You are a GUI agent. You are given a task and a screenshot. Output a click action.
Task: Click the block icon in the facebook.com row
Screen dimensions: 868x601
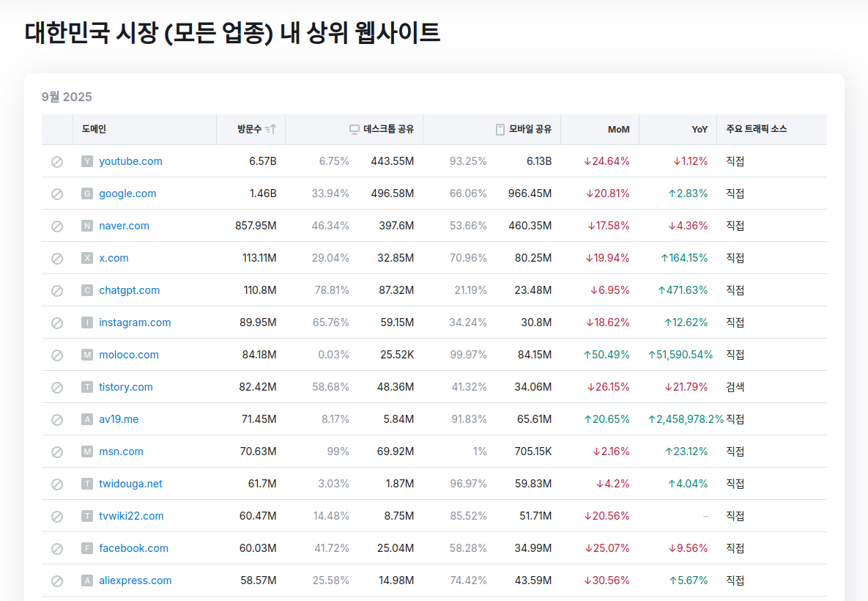click(57, 548)
